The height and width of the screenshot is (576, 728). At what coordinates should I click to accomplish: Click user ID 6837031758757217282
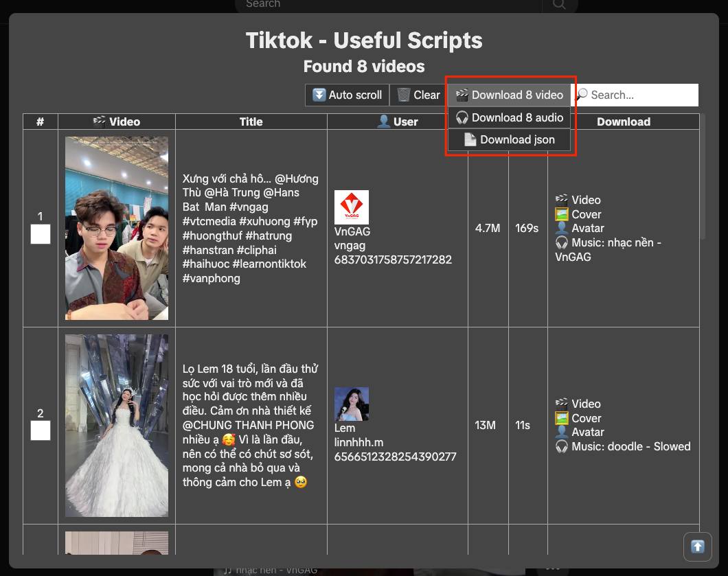(393, 260)
